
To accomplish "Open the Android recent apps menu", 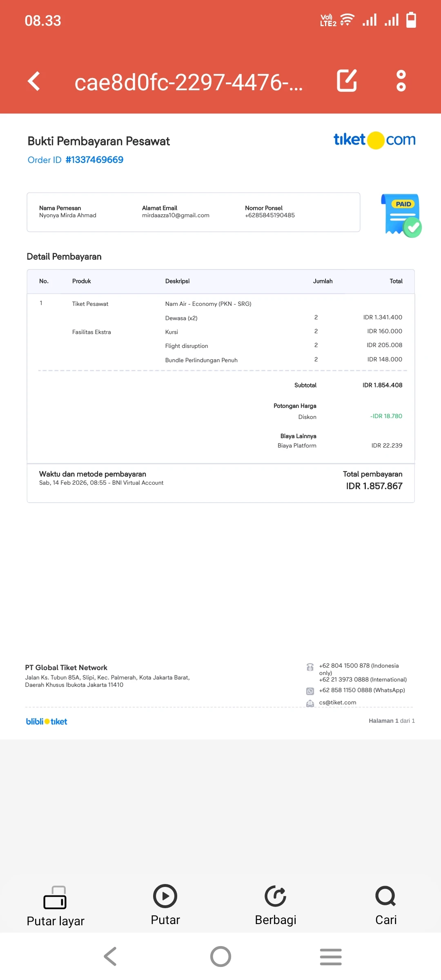I will pyautogui.click(x=331, y=957).
